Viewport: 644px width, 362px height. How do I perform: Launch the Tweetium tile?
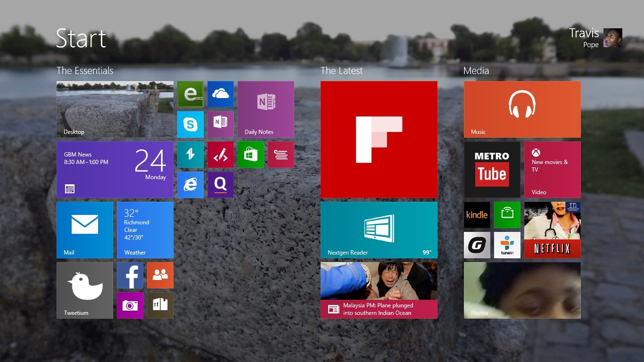[85, 290]
